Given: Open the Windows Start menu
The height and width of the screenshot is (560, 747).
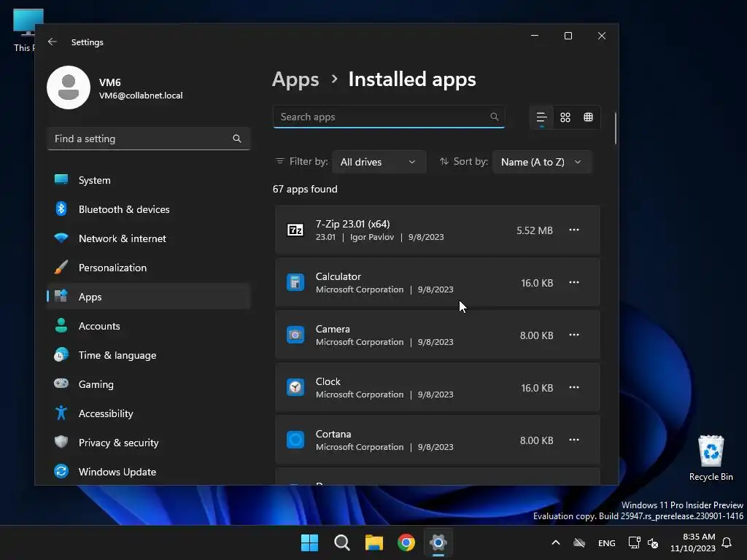Looking at the screenshot, I should pos(309,542).
